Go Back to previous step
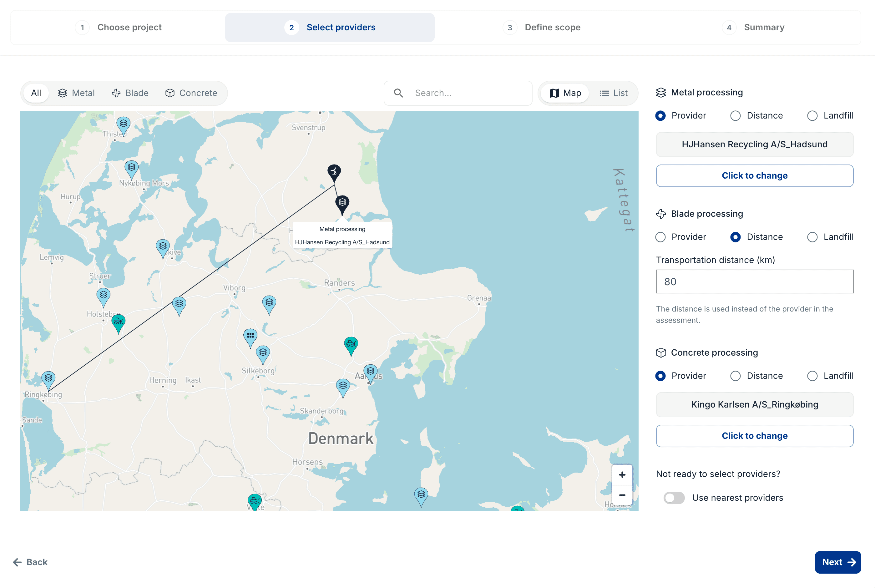This screenshot has height=588, width=875. tap(30, 562)
